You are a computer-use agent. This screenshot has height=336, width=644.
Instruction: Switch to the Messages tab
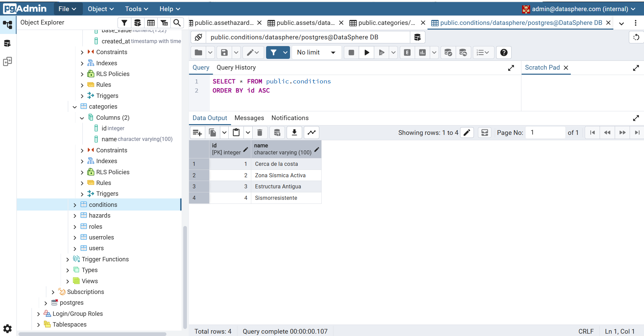pos(249,118)
